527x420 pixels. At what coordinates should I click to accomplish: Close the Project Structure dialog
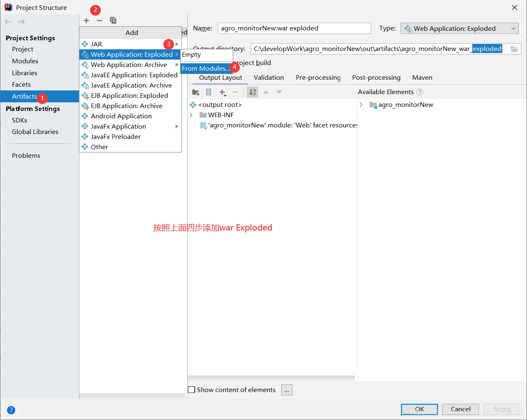pyautogui.click(x=515, y=7)
